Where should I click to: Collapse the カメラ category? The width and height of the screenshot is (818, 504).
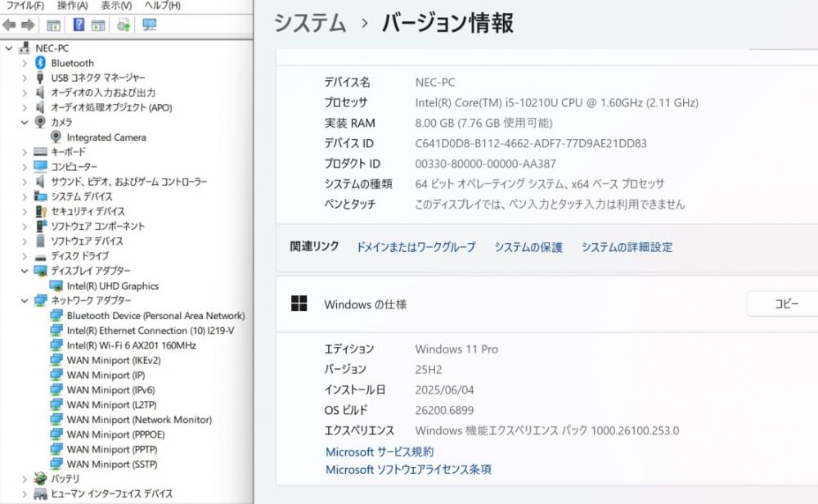click(x=25, y=122)
